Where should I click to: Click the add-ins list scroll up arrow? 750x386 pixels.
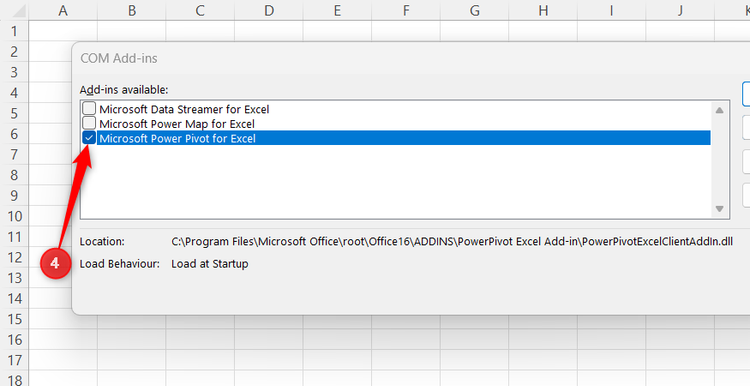(719, 110)
